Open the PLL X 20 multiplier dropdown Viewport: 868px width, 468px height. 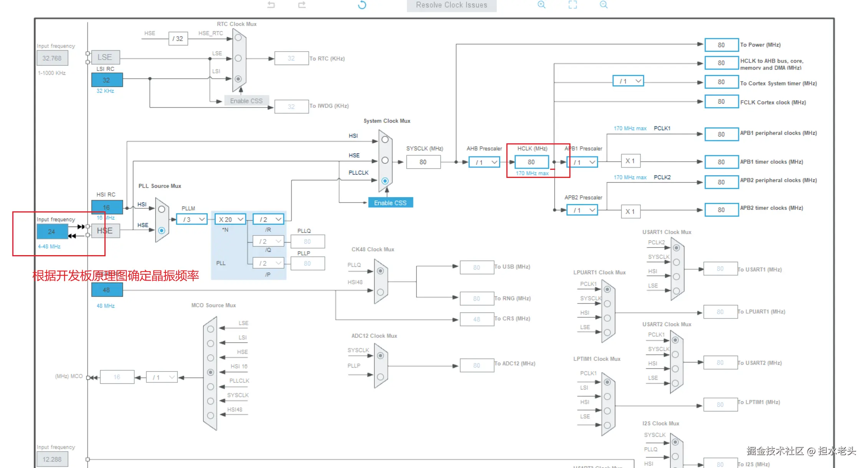[230, 219]
